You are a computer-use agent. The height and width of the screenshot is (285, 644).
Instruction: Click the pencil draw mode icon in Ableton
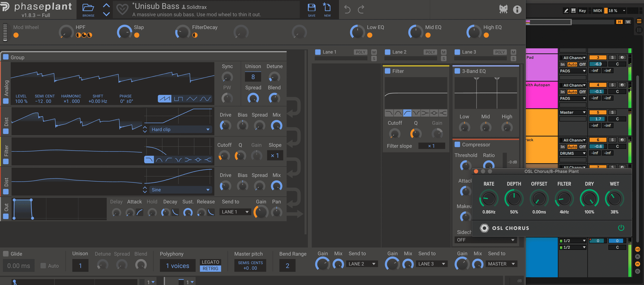566,10
